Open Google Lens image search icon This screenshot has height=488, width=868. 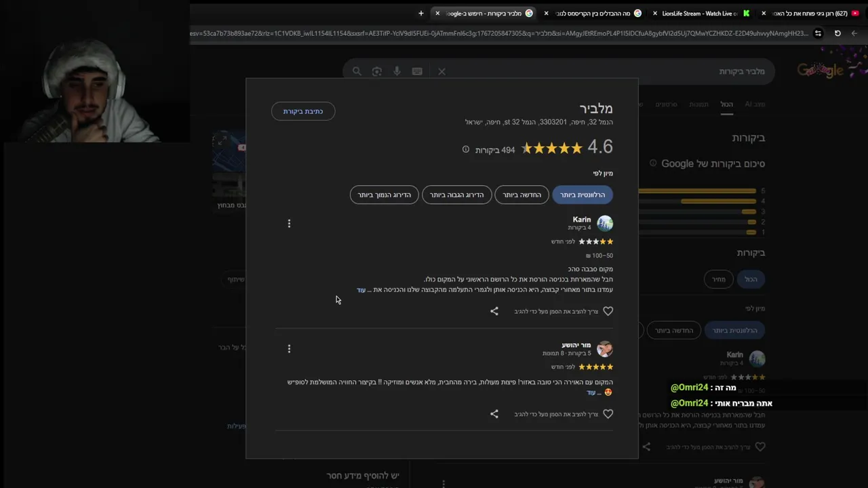tap(377, 71)
